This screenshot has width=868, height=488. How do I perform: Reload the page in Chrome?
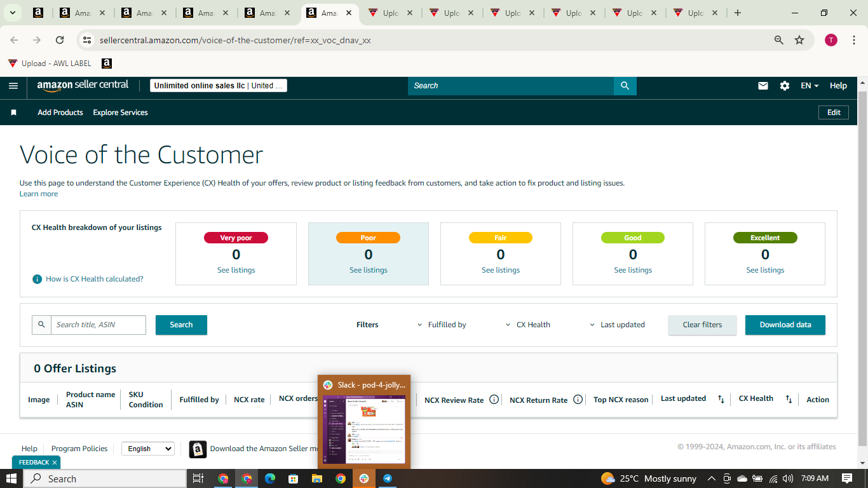(60, 40)
